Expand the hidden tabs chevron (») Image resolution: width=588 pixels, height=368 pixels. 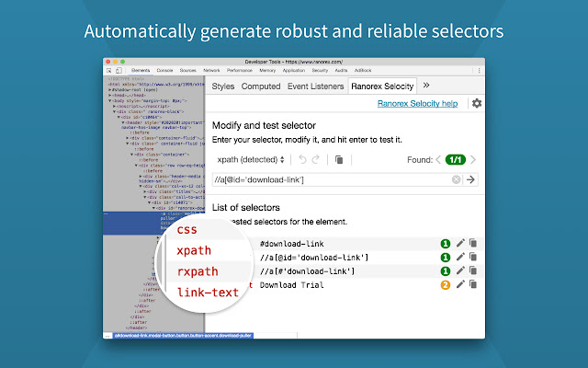[x=426, y=86]
